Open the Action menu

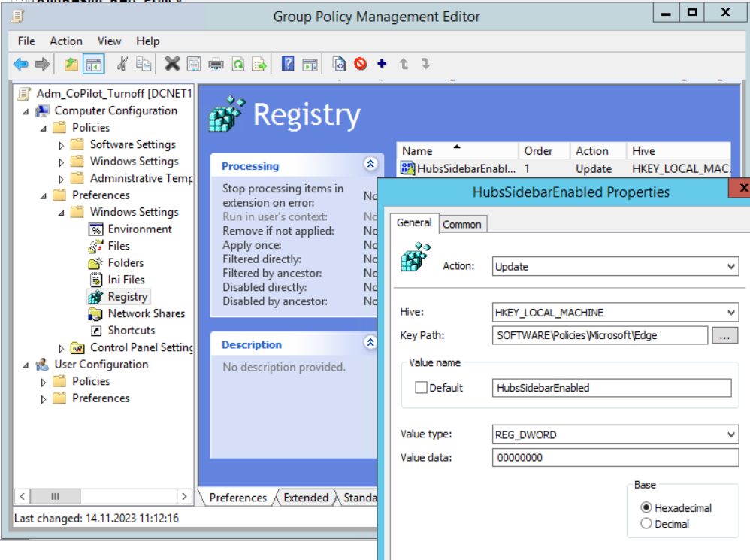pos(66,41)
